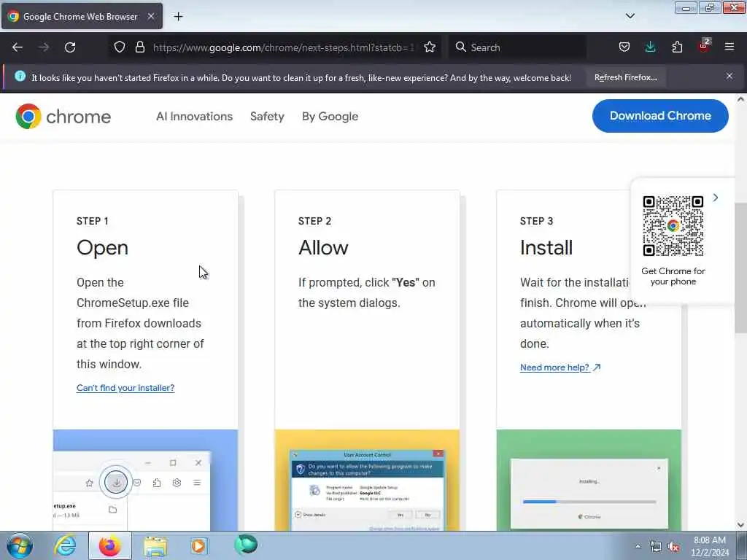Click the network tray icon
Image resolution: width=747 pixels, height=560 pixels.
click(x=656, y=547)
